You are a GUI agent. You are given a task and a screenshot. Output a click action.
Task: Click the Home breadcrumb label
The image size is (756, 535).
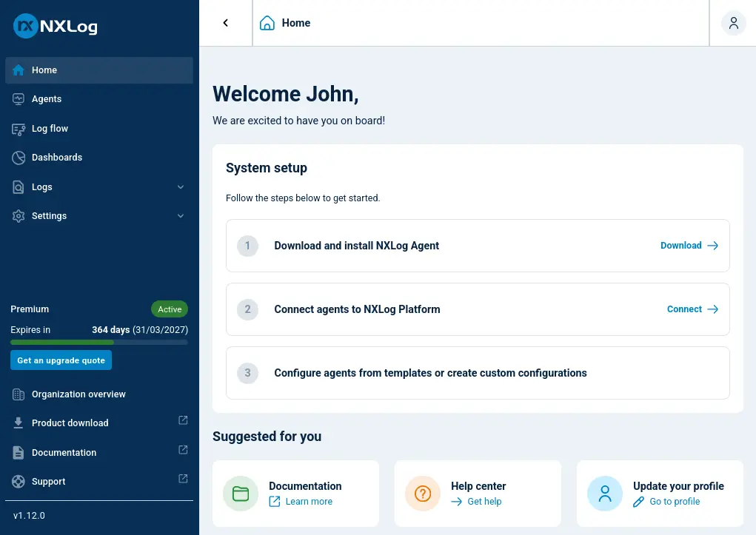(296, 23)
